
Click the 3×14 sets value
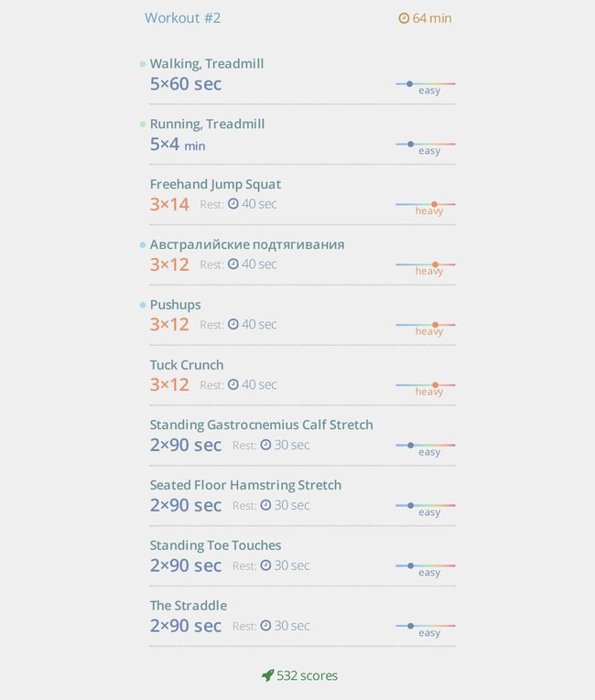click(x=169, y=204)
